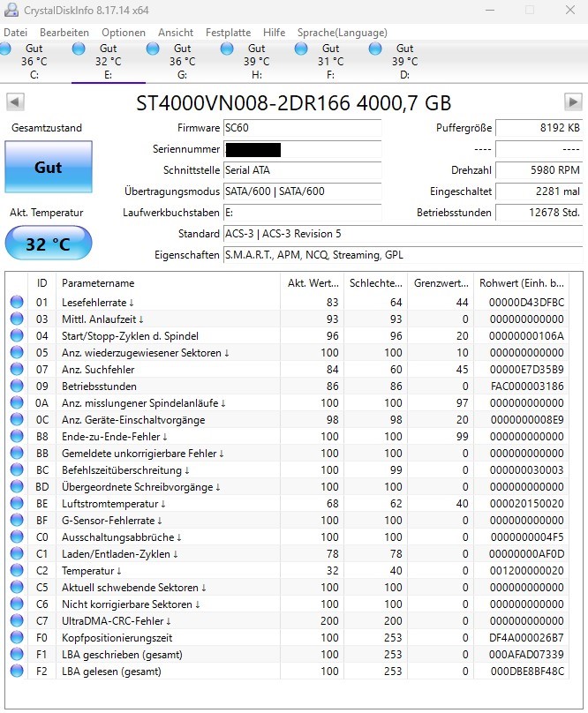Click the Übertragungsmodus field

click(302, 191)
